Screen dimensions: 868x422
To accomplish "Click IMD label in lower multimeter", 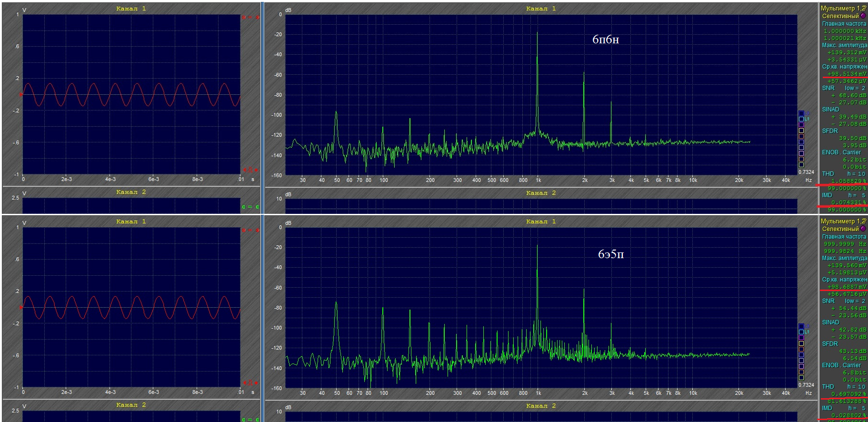I will pos(827,408).
